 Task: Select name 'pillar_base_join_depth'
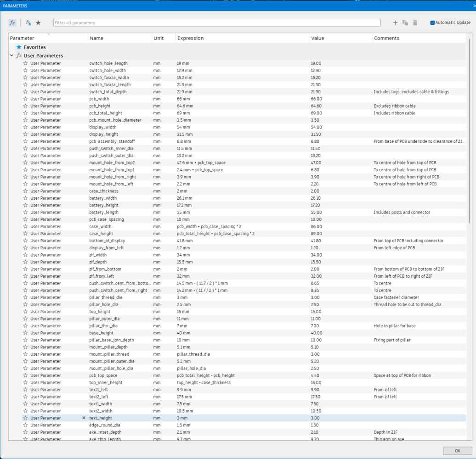(x=111, y=340)
